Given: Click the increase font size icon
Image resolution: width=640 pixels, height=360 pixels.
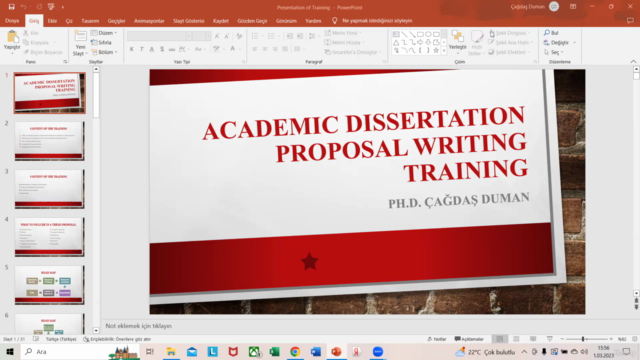Looking at the screenshot, I should coord(217,36).
